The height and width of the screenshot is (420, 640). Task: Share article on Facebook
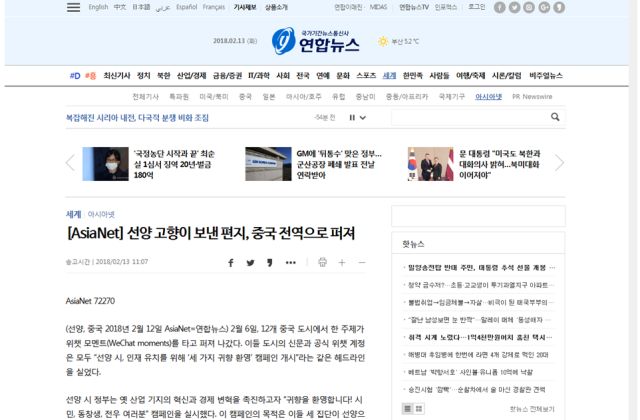[231, 262]
